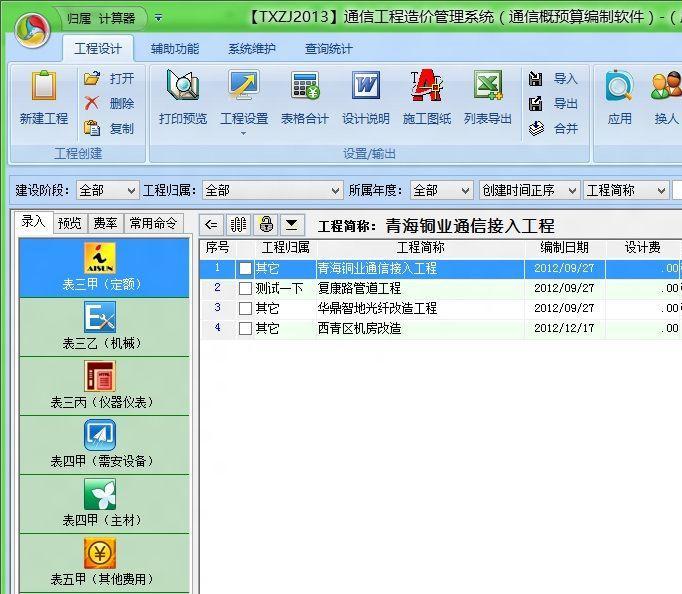Select the 预览 panel tab

(x=70, y=224)
